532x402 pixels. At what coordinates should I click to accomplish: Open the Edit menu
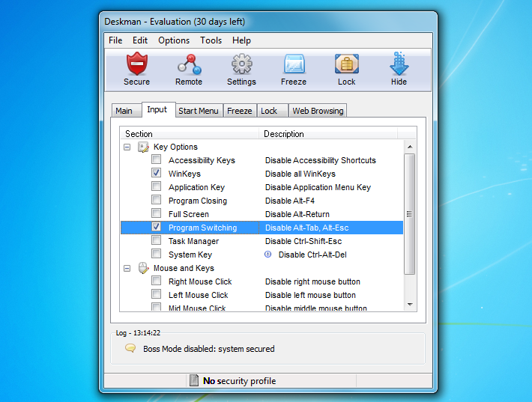pos(140,40)
